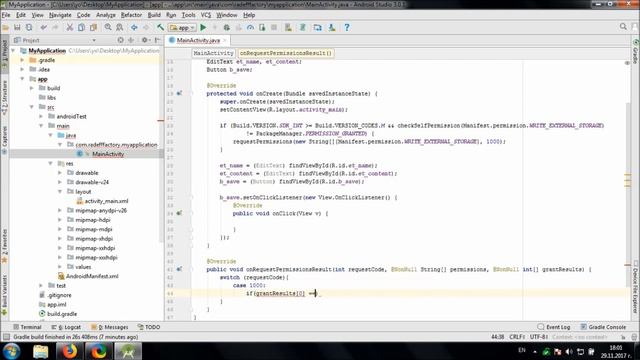Collapse the app module folder
Screen dimensions: 640x360
pyautogui.click(x=22, y=79)
